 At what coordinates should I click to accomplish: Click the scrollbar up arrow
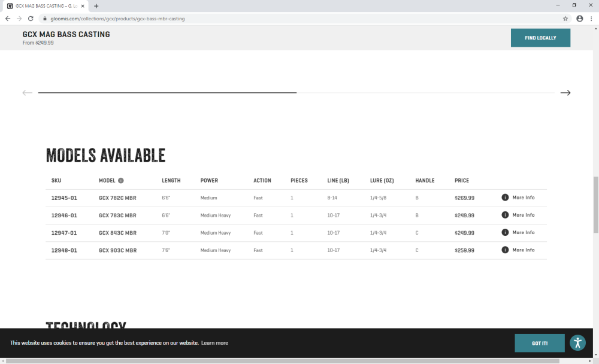595,29
